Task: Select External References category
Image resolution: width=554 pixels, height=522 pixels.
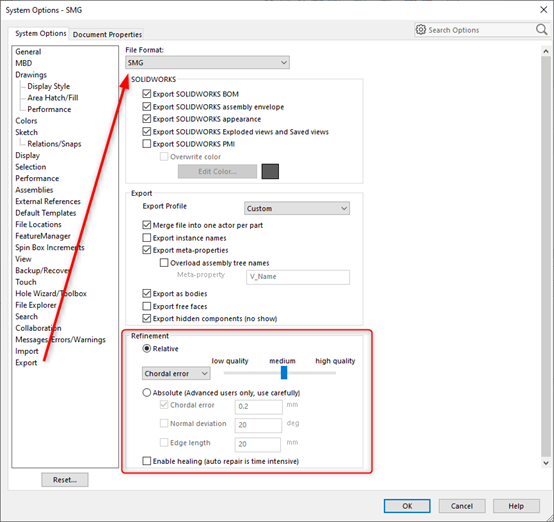Action: click(48, 201)
